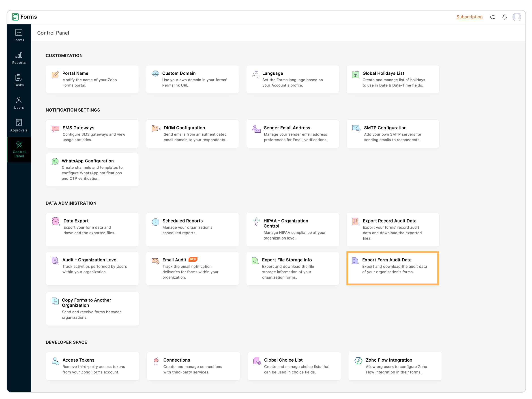Image resolution: width=532 pixels, height=399 pixels.
Task: Open Tasks from the sidebar
Action: click(19, 80)
